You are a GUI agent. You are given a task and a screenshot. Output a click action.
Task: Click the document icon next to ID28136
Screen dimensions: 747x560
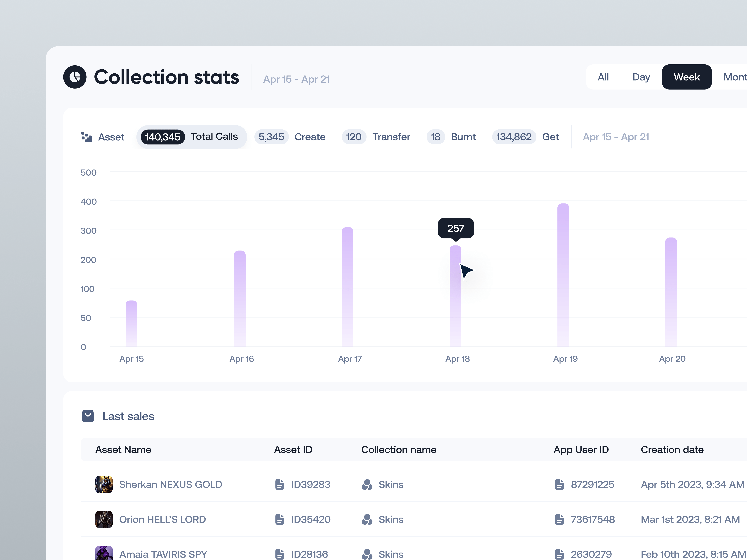tap(280, 554)
